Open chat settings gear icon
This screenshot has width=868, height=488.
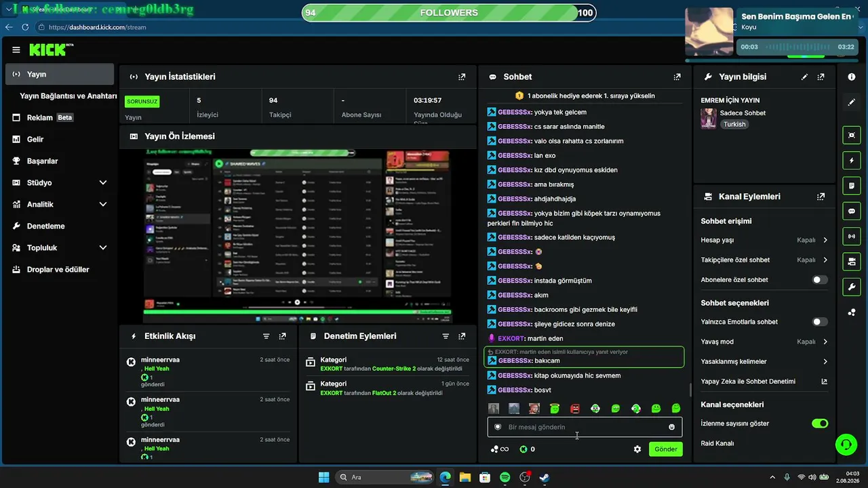(637, 449)
